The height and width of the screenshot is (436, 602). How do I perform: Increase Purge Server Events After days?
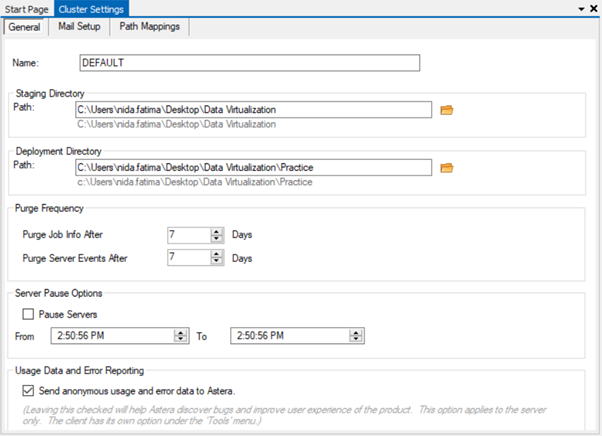[216, 254]
